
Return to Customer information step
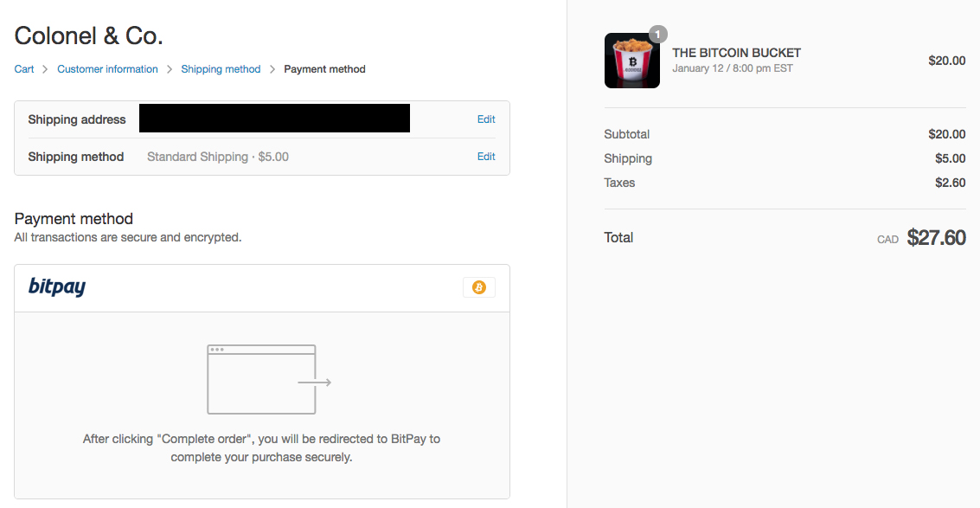pyautogui.click(x=107, y=69)
